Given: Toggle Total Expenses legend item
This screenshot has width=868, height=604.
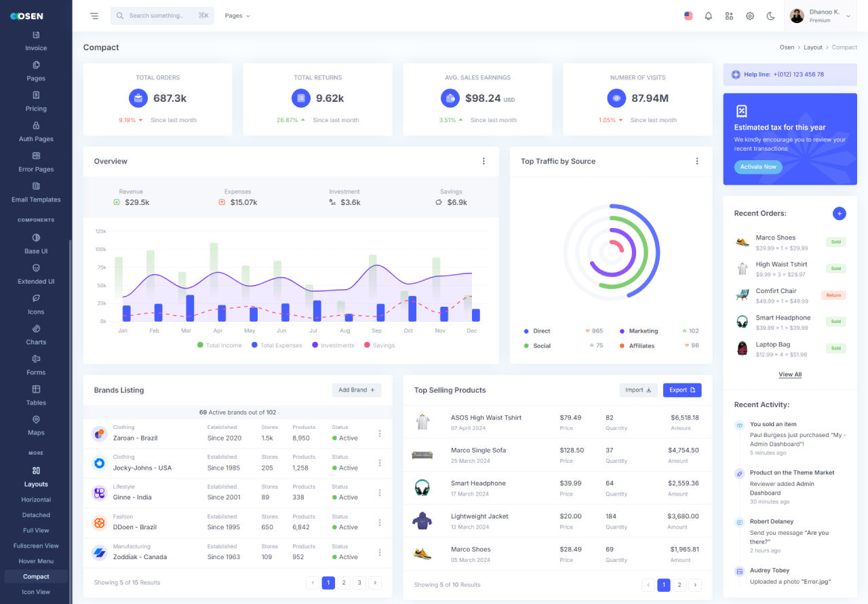Looking at the screenshot, I should [276, 345].
